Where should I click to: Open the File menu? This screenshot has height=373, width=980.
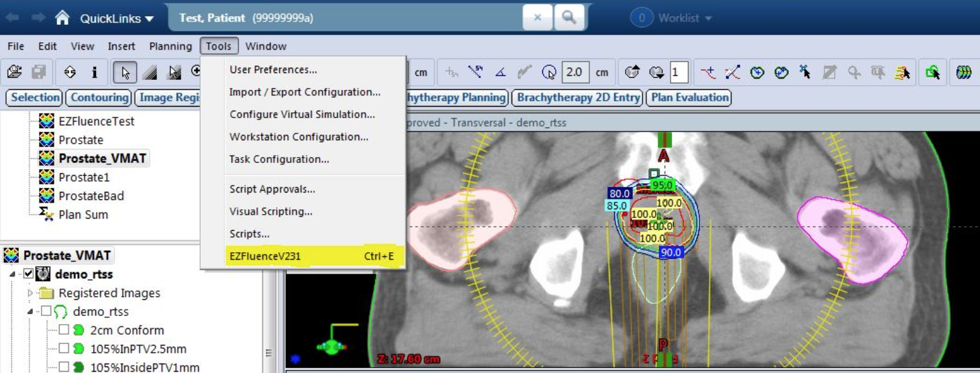pyautogui.click(x=15, y=46)
